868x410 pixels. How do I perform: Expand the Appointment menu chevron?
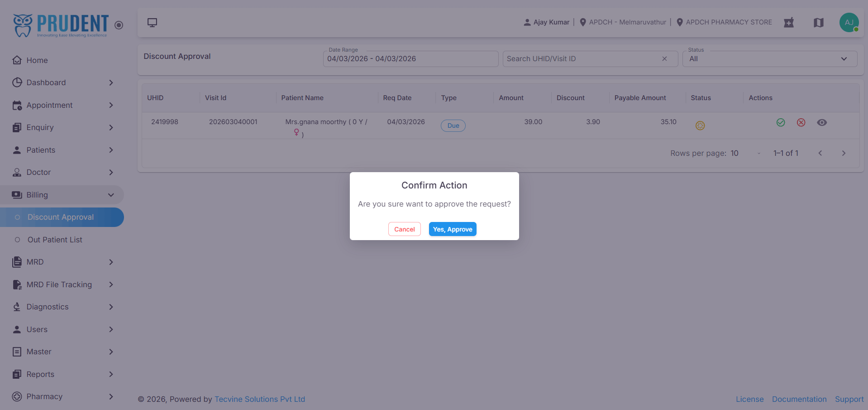click(x=111, y=105)
